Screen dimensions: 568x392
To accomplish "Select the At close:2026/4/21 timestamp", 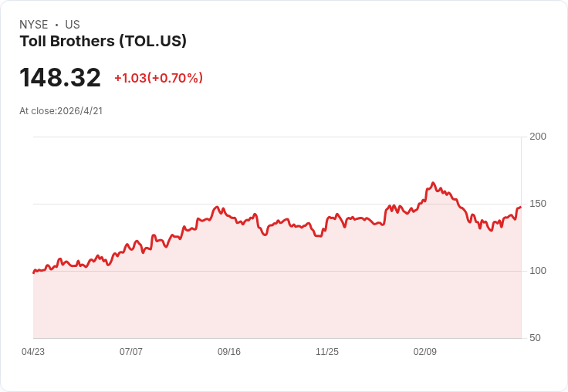I will click(x=61, y=111).
